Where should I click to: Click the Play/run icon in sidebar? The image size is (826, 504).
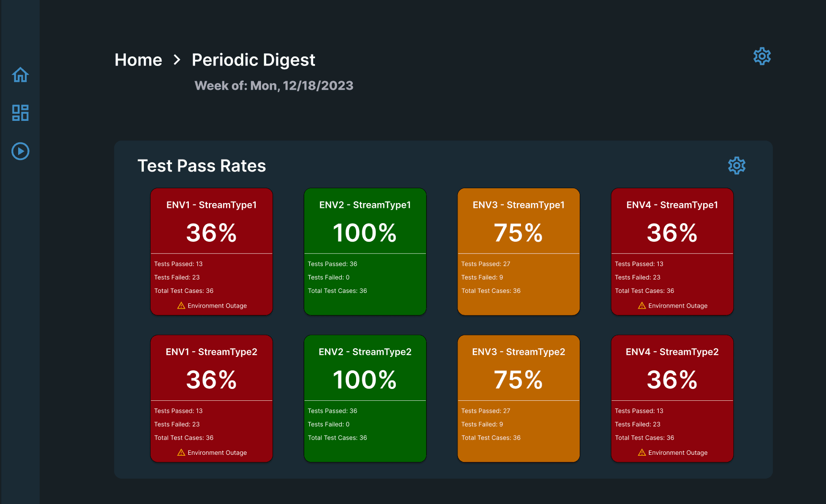click(20, 151)
